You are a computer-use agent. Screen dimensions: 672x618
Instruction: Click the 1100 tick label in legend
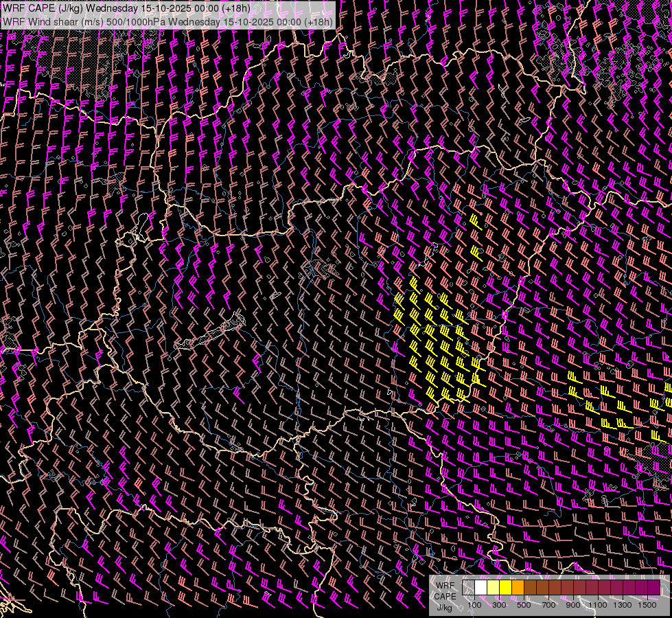pos(598,605)
